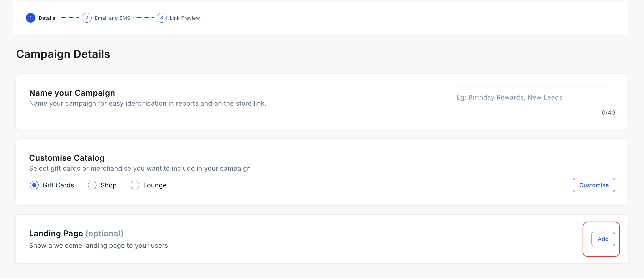Image resolution: width=644 pixels, height=278 pixels.
Task: Focus the campaign name input field
Action: point(532,97)
